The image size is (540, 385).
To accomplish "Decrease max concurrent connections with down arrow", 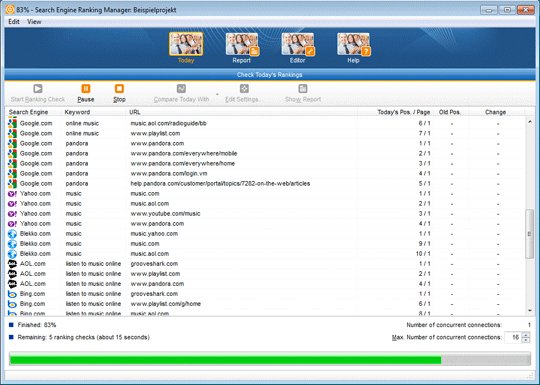I will [526, 340].
